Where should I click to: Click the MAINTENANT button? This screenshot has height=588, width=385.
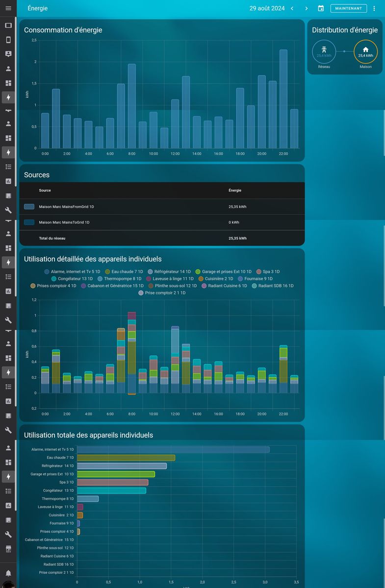(x=348, y=8)
